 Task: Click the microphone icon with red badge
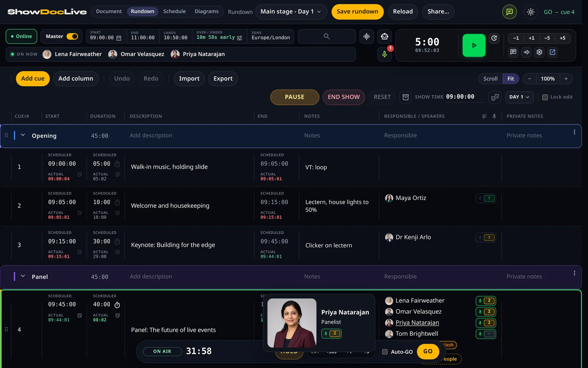pos(384,54)
